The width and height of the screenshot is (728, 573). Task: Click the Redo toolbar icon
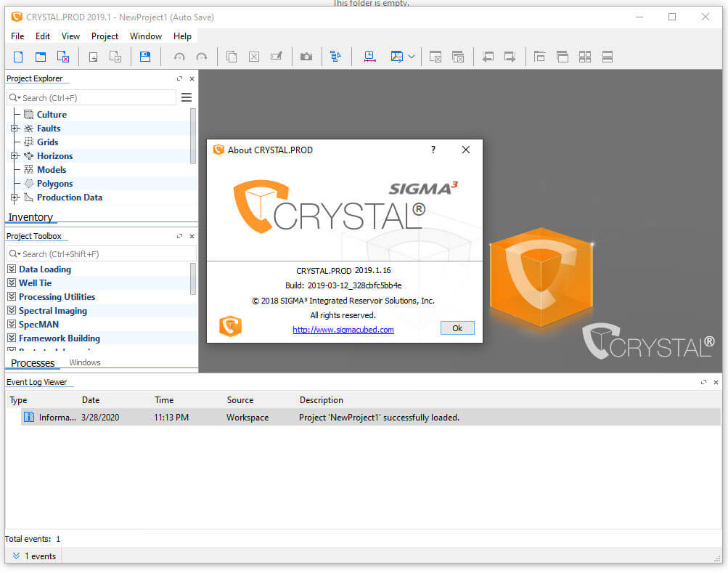(201, 57)
